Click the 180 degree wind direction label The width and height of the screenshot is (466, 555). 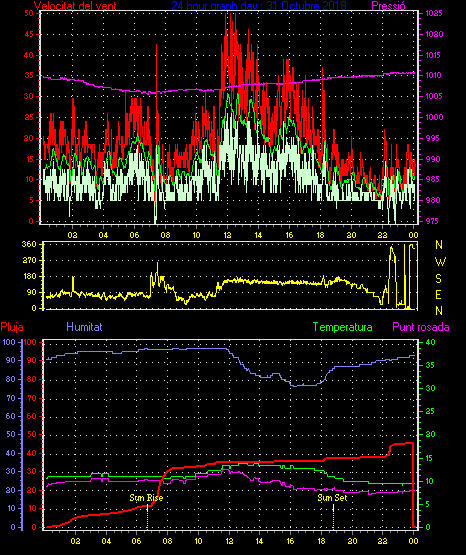[x=29, y=276]
